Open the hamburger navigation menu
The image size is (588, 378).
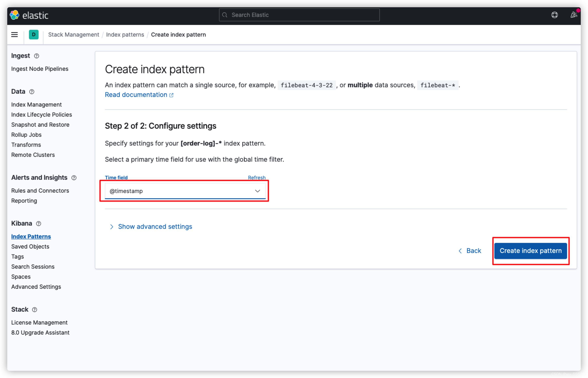[x=14, y=35]
